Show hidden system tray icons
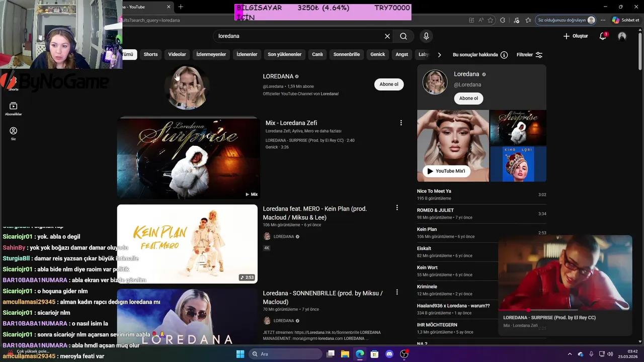 click(x=570, y=354)
